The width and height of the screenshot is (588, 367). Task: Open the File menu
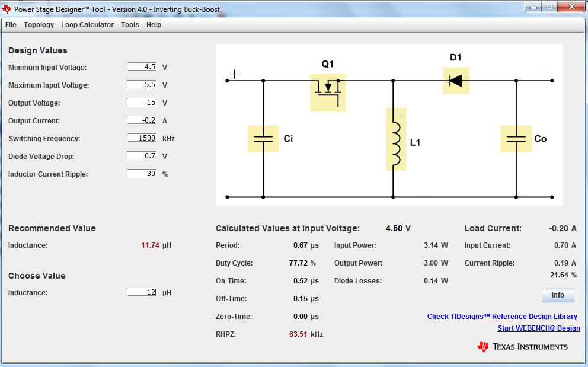pyautogui.click(x=11, y=25)
